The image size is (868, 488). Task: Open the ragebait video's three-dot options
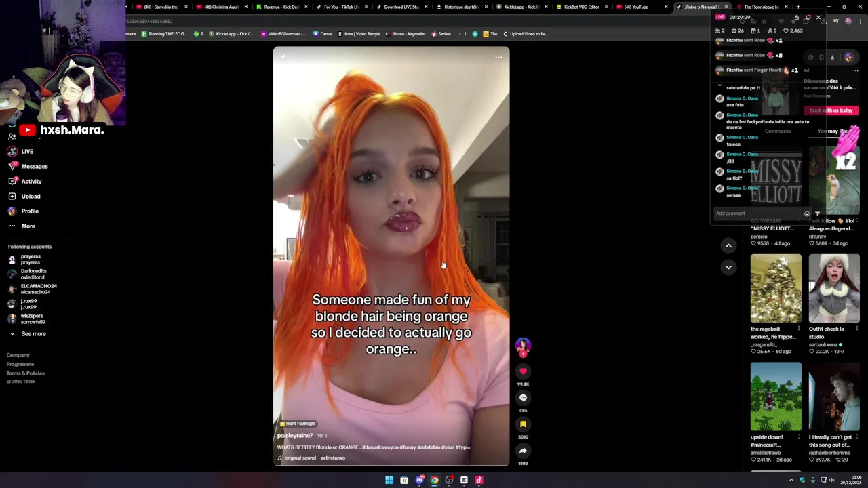tap(799, 329)
